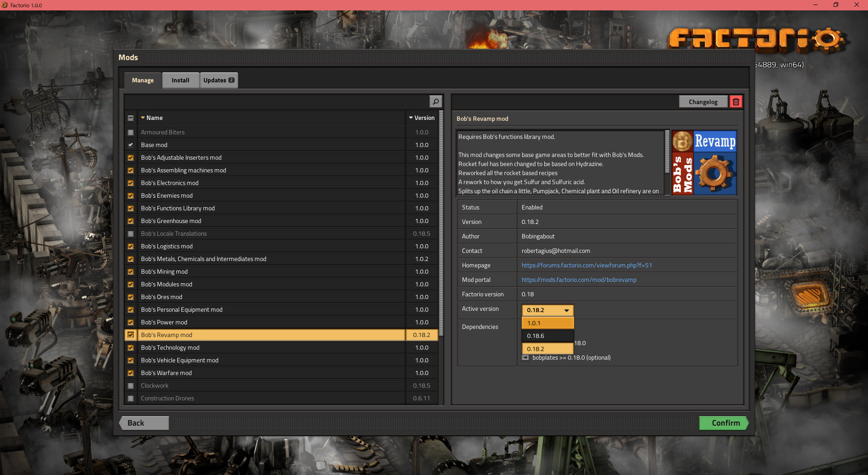This screenshot has height=475, width=868.
Task: Click the red trash delete mod icon
Action: tap(736, 102)
